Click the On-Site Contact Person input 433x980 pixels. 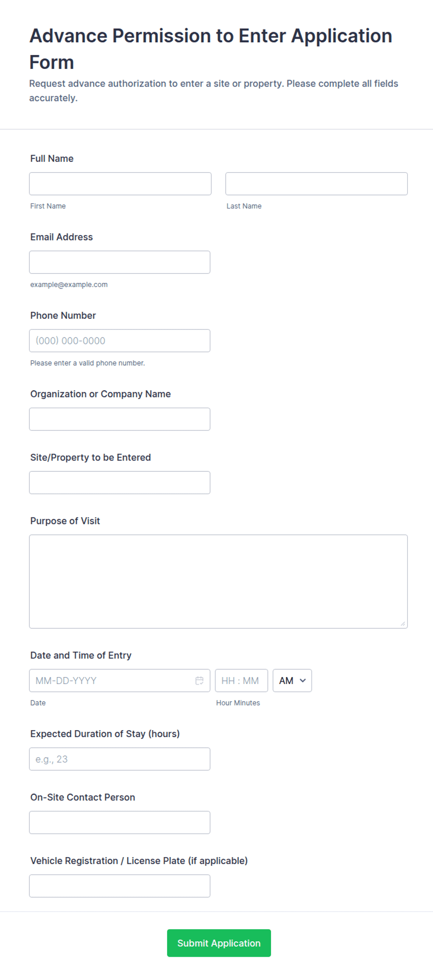(120, 822)
